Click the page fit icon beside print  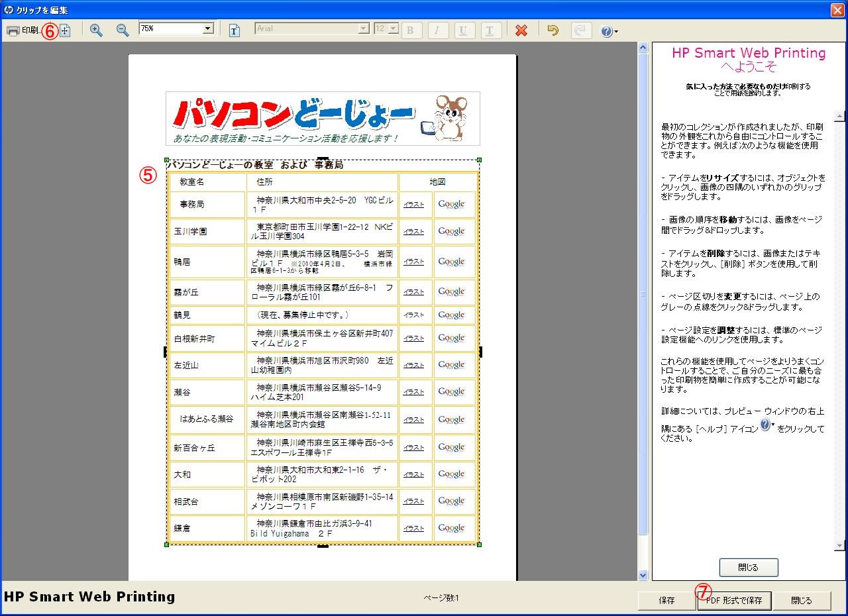65,30
